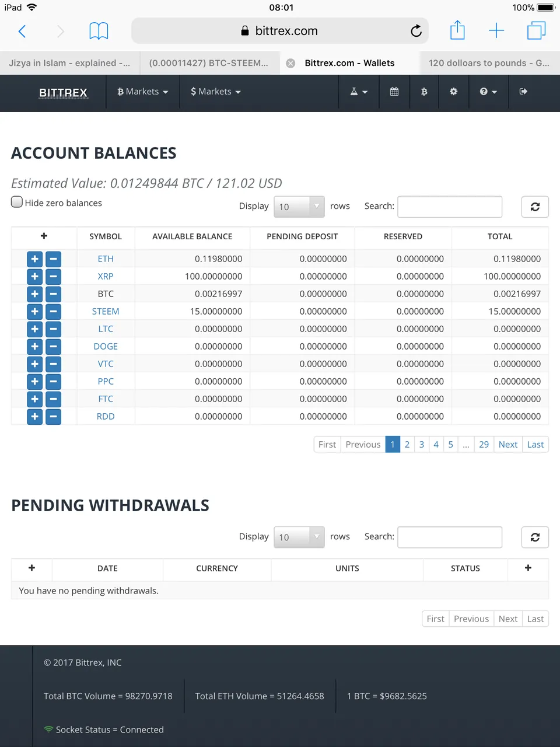560x747 pixels.
Task: Show all Safari tabs icon
Action: pyautogui.click(x=536, y=30)
